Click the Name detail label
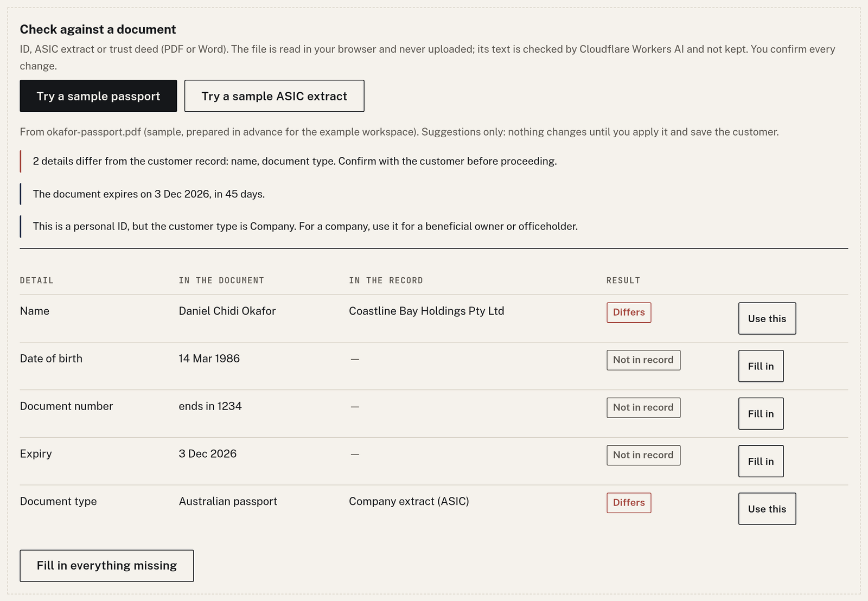The width and height of the screenshot is (868, 601). [x=35, y=311]
